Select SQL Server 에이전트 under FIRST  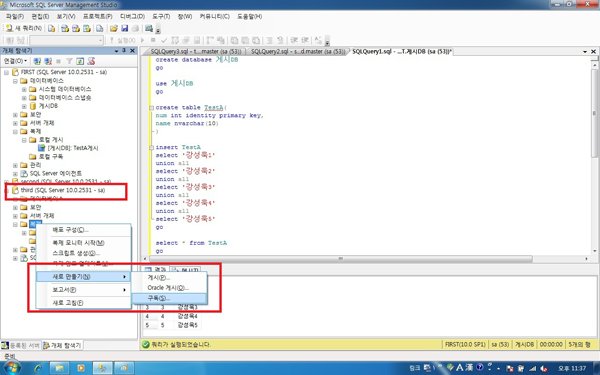pyautogui.click(x=55, y=173)
